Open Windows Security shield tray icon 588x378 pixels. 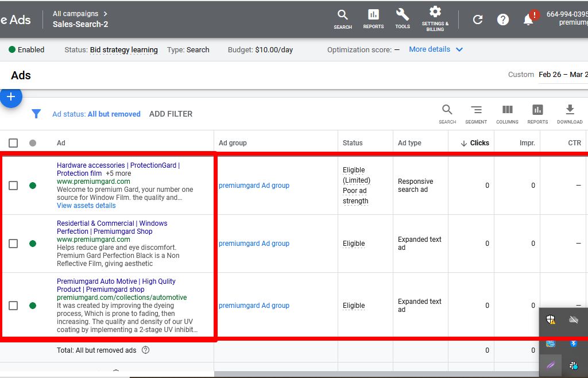tap(551, 319)
